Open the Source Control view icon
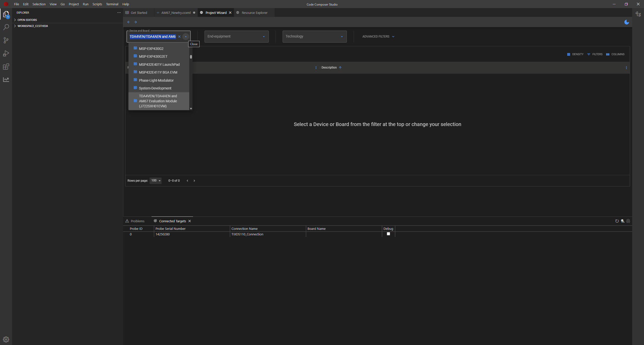Image resolution: width=644 pixels, height=345 pixels. (x=6, y=40)
